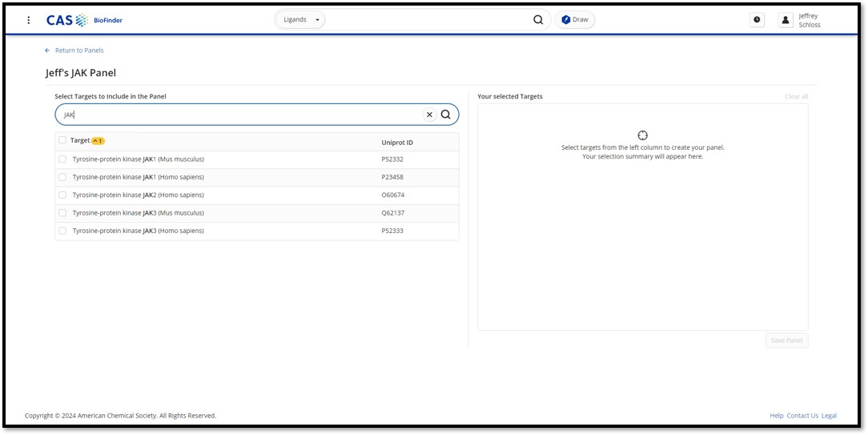Image resolution: width=868 pixels, height=435 pixels.
Task: Click the Uniprot ID column header
Action: pos(397,143)
